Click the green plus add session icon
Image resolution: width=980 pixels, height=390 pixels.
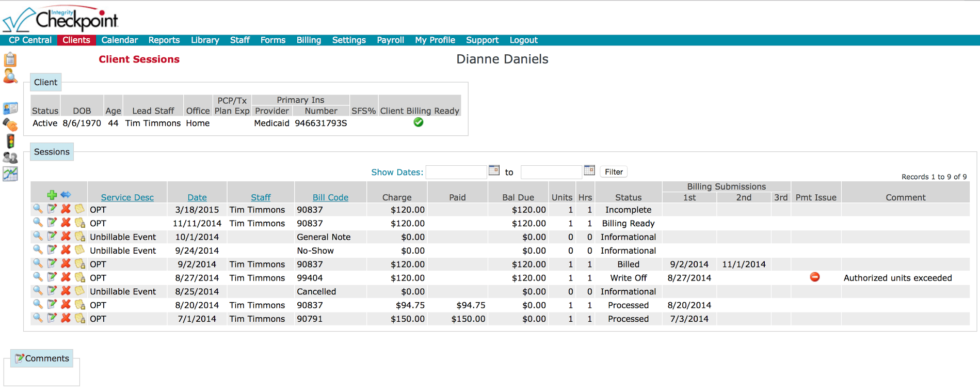pyautogui.click(x=52, y=195)
